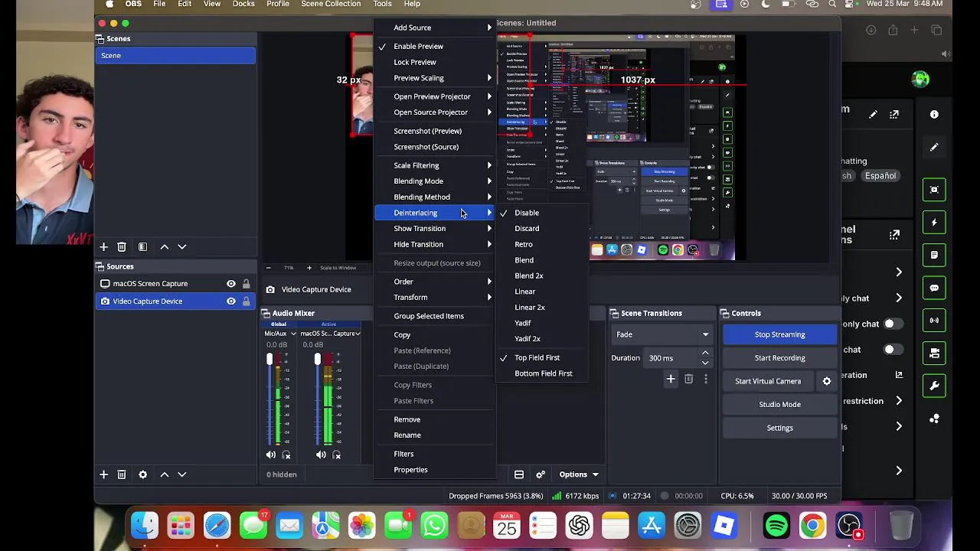Click Scale to Window under the preview
The image size is (980, 551).
click(338, 268)
